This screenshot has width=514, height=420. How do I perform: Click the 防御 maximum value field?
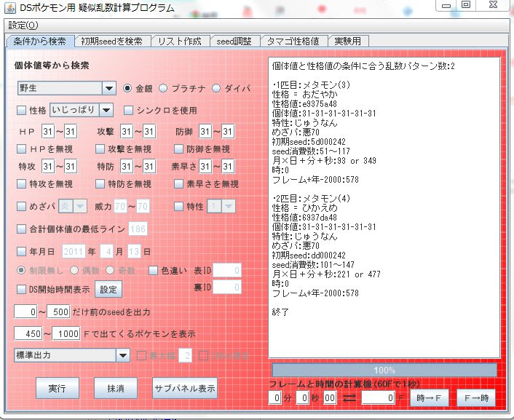228,132
